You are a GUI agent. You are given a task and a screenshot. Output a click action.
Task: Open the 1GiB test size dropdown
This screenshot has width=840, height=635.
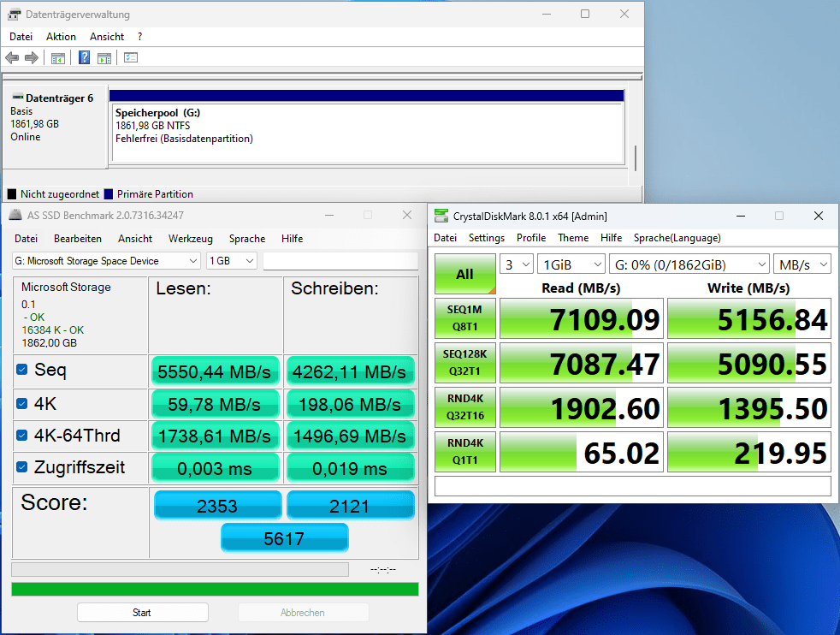click(571, 264)
